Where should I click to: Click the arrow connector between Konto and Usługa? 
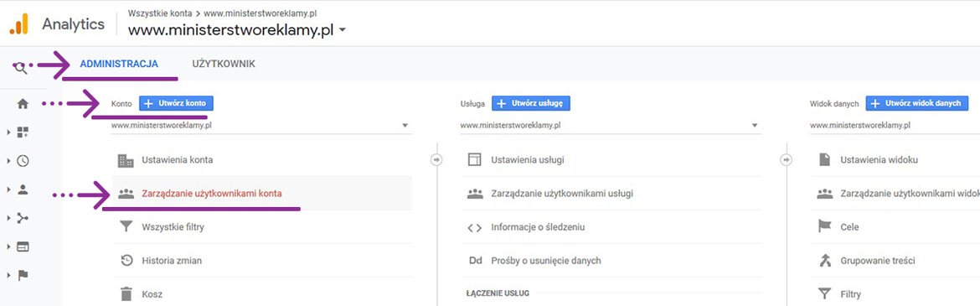436,159
